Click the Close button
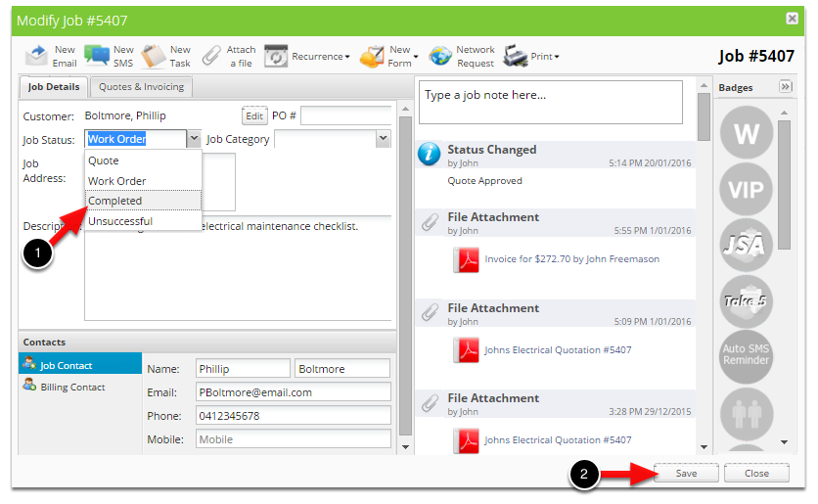 tap(756, 474)
